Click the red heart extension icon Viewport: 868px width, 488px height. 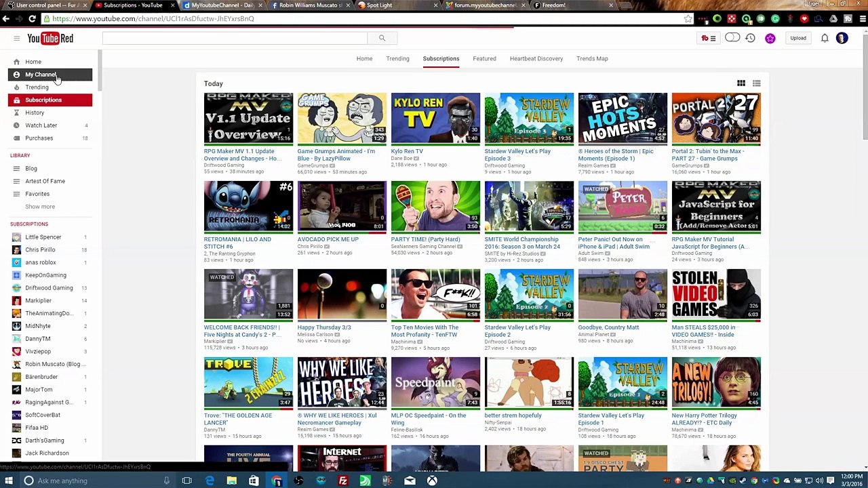805,19
